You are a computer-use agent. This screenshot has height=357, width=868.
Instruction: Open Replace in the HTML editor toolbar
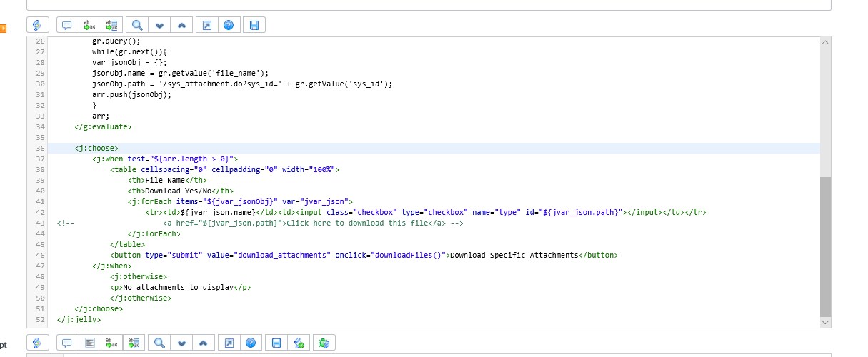coord(89,25)
